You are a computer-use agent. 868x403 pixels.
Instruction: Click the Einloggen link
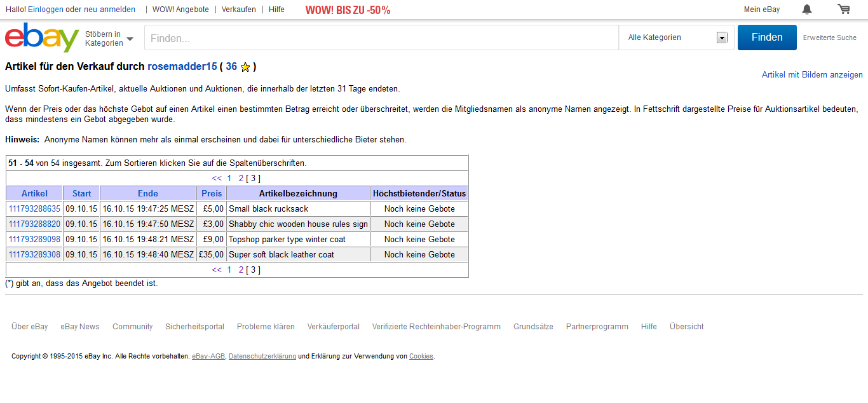pyautogui.click(x=46, y=10)
